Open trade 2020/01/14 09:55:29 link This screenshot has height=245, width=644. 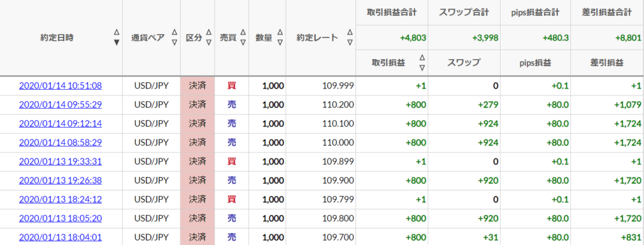[x=60, y=105]
